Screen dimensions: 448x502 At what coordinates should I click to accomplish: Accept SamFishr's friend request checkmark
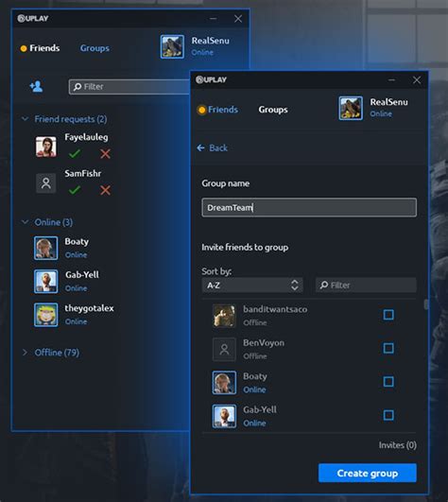pos(75,190)
